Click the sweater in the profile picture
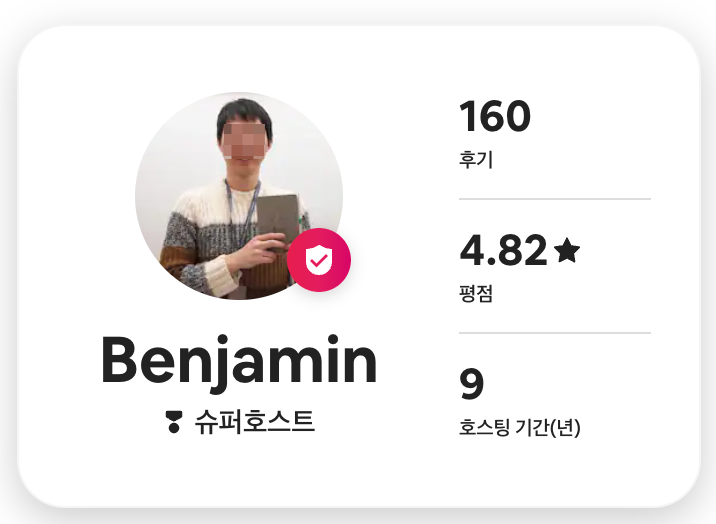This screenshot has height=524, width=716. pyautogui.click(x=199, y=237)
